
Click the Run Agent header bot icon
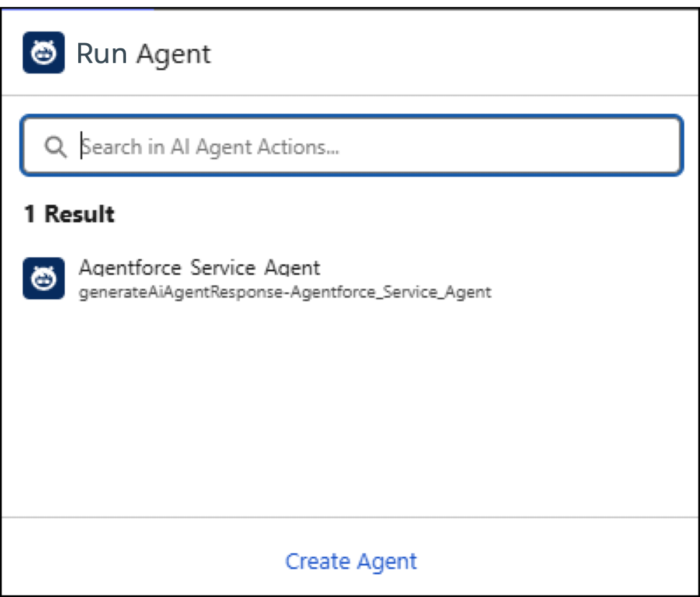point(44,53)
